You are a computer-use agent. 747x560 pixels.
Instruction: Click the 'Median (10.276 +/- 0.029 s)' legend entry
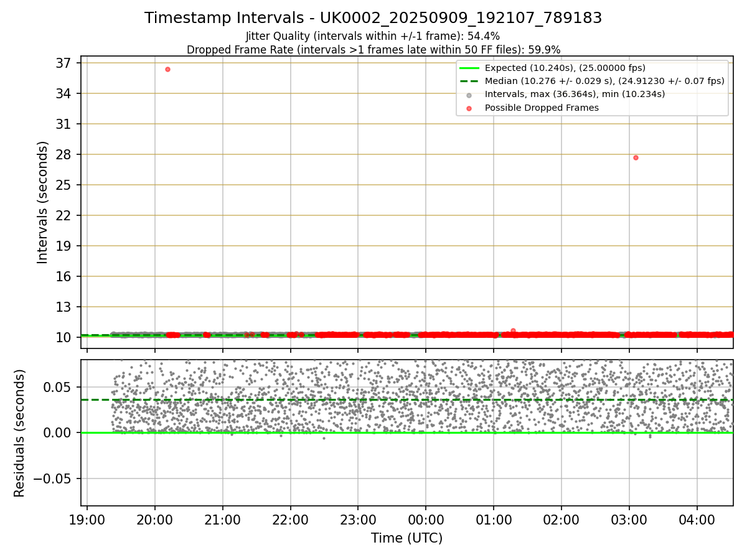(604, 81)
